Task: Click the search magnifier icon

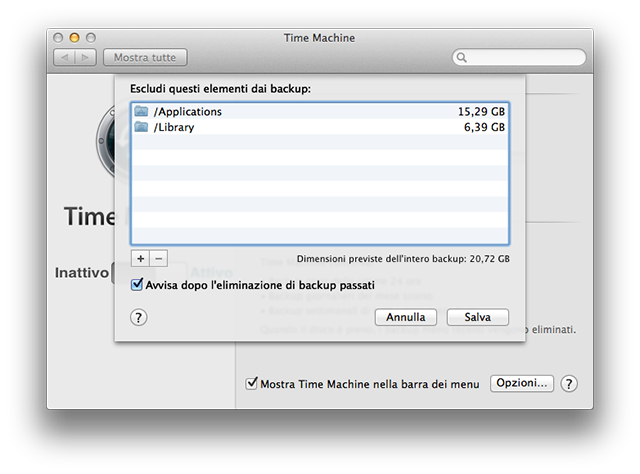Action: 463,58
